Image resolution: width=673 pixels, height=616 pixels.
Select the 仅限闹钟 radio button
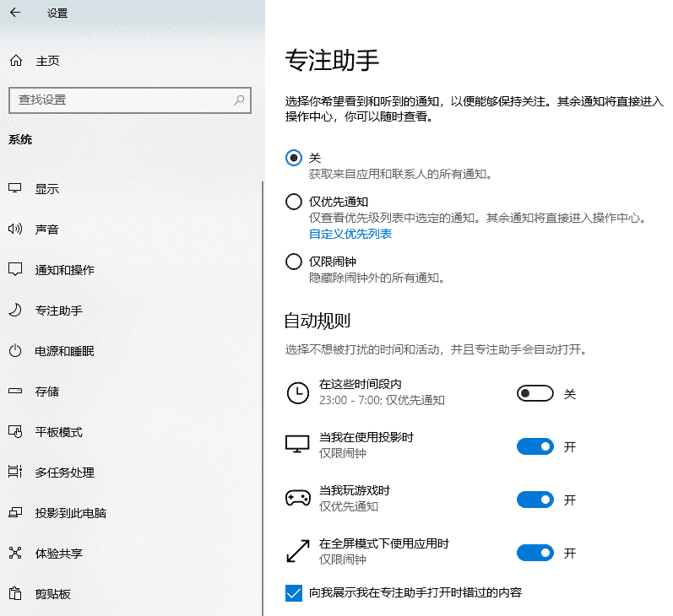(294, 262)
